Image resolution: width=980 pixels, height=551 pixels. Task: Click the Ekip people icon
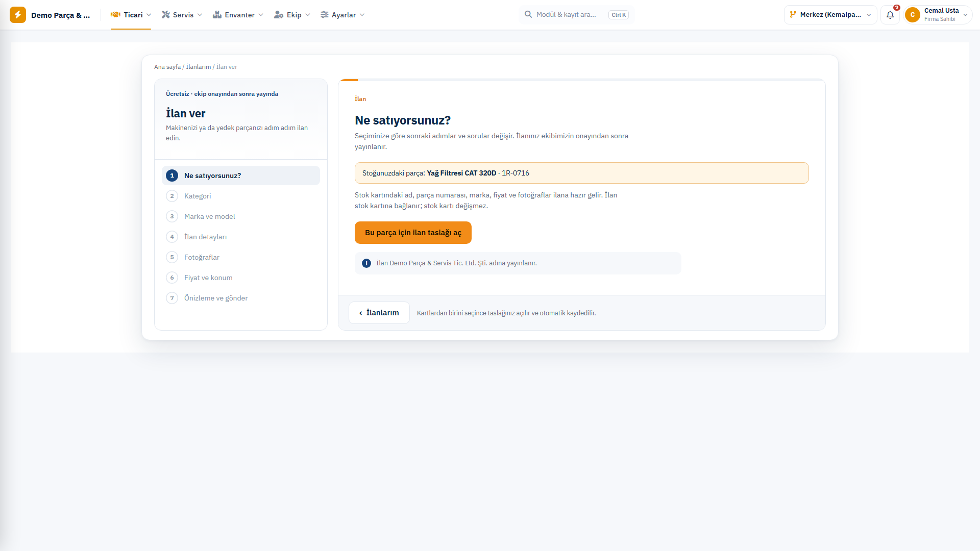(279, 15)
